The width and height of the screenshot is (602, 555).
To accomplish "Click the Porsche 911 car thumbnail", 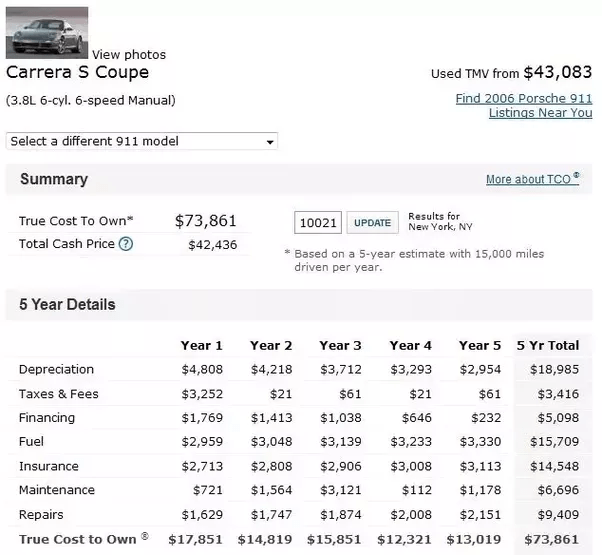I will point(47,33).
